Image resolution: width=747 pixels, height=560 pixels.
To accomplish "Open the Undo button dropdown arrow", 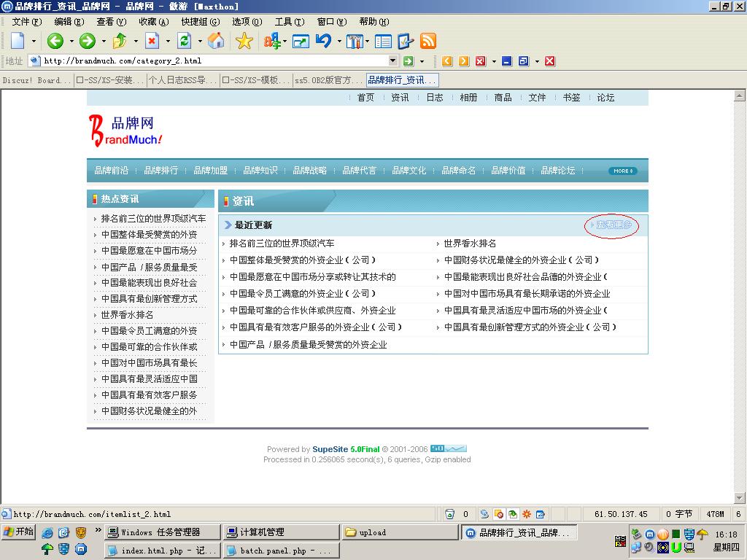I will [339, 42].
